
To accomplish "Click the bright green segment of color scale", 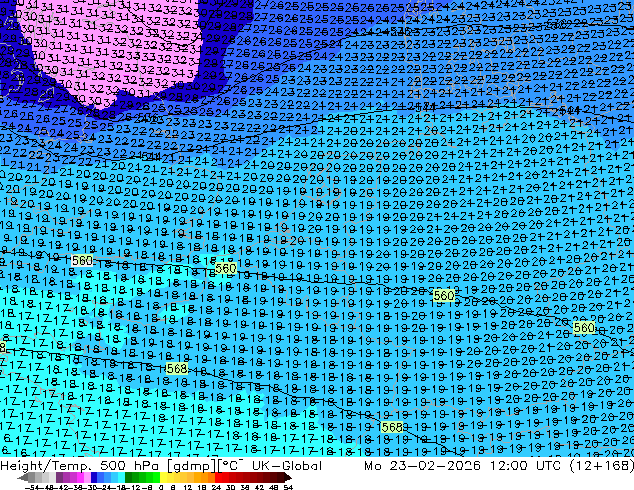I will (156, 478).
